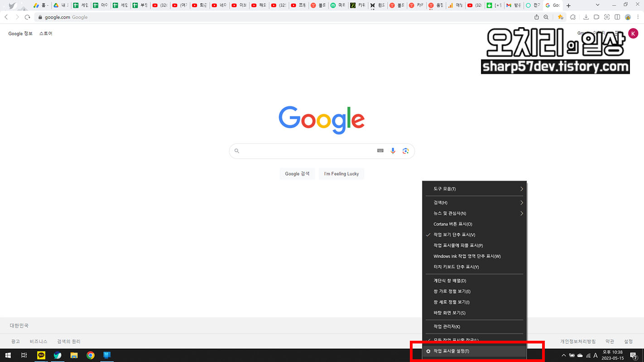Click the browser forward arrow

(x=17, y=17)
